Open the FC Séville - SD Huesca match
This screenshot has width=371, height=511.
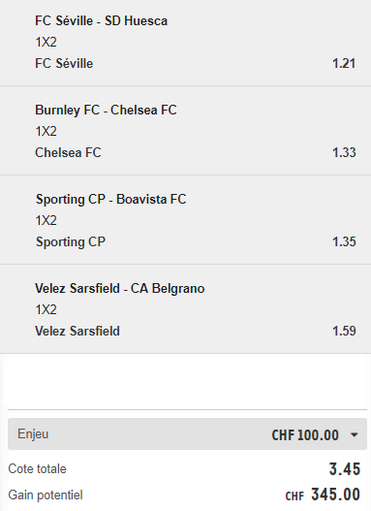coord(101,21)
